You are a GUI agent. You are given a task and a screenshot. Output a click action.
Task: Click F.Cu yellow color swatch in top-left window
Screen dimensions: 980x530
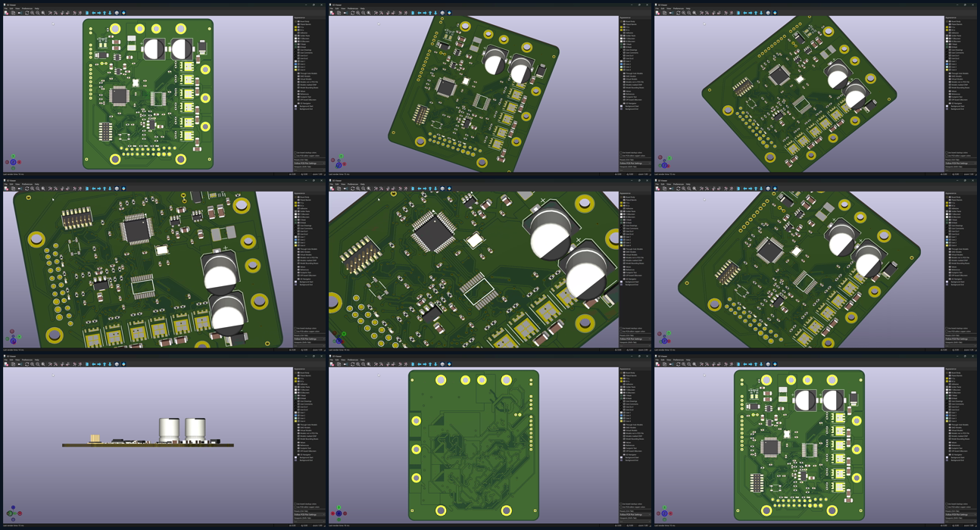(295, 27)
